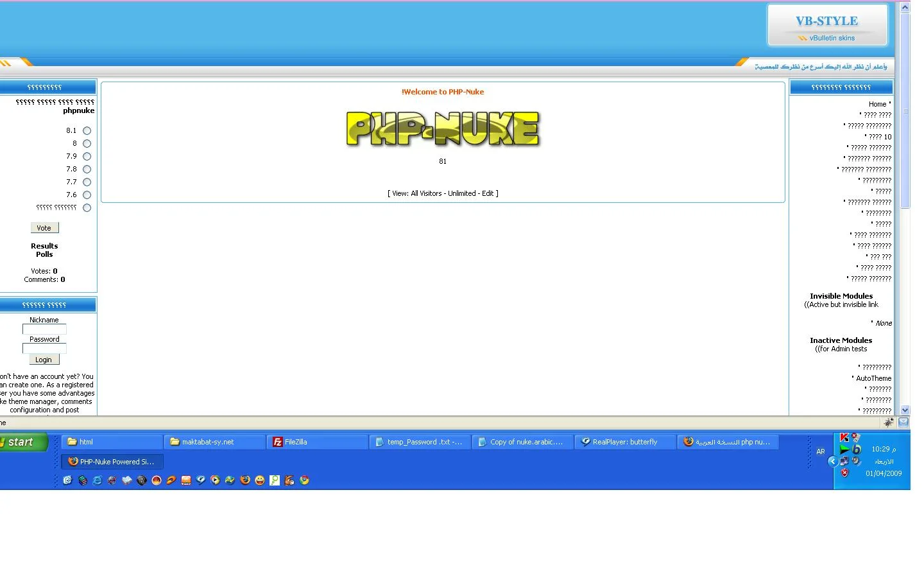
Task: Switch to RealPlayer: butterfly taskbar item
Action: tap(624, 442)
